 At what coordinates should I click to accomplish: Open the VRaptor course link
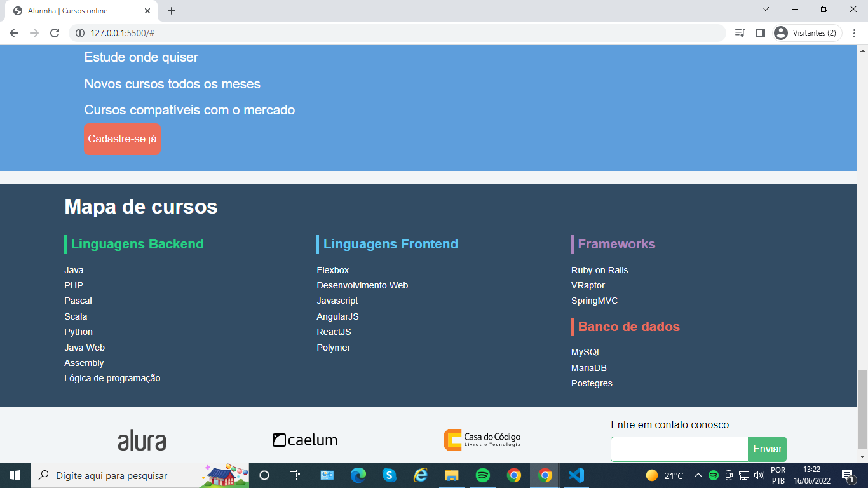[588, 285]
